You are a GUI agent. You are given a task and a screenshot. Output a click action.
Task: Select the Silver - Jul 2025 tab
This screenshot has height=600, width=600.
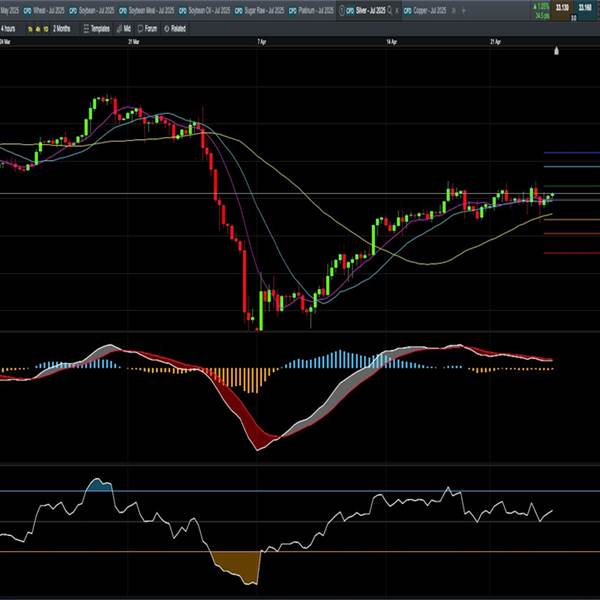370,10
